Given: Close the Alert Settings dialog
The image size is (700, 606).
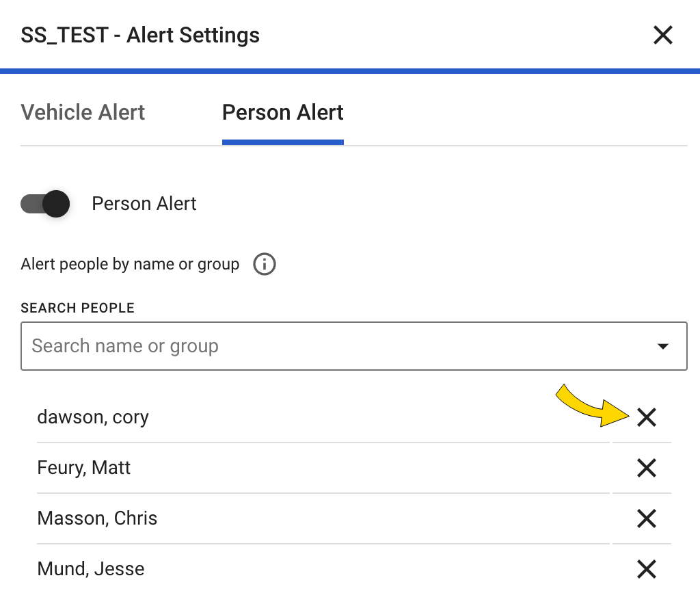Looking at the screenshot, I should click(x=662, y=35).
